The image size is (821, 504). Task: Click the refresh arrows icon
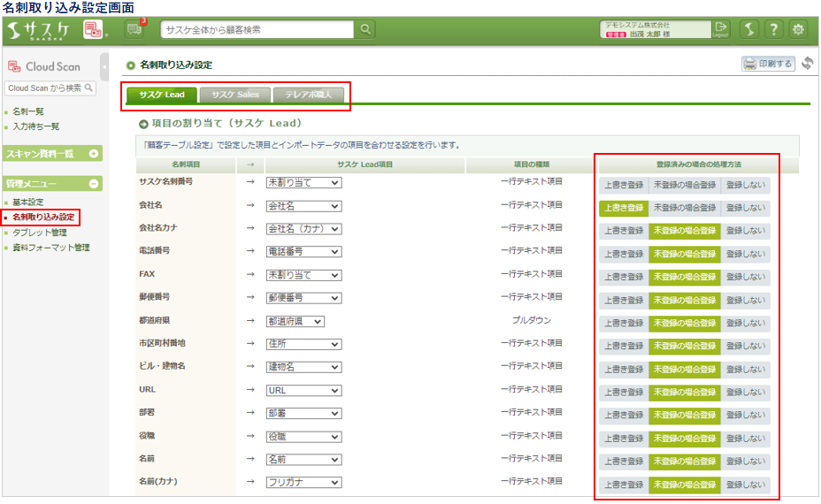(x=808, y=64)
